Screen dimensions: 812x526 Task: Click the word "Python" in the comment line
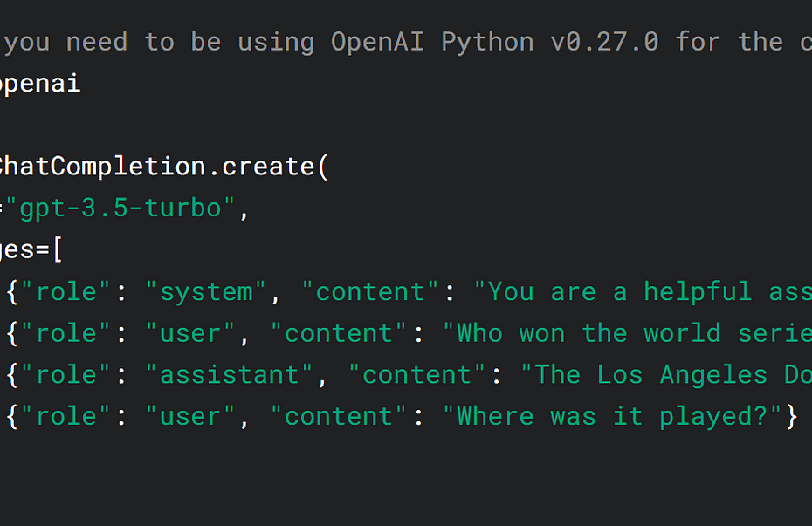(x=487, y=43)
